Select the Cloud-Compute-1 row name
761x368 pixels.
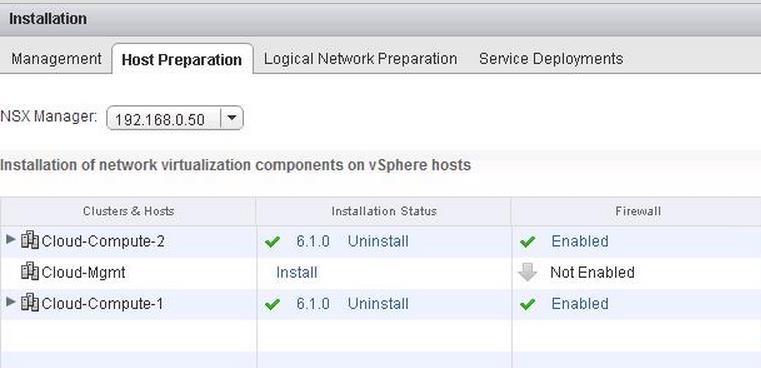tap(102, 304)
